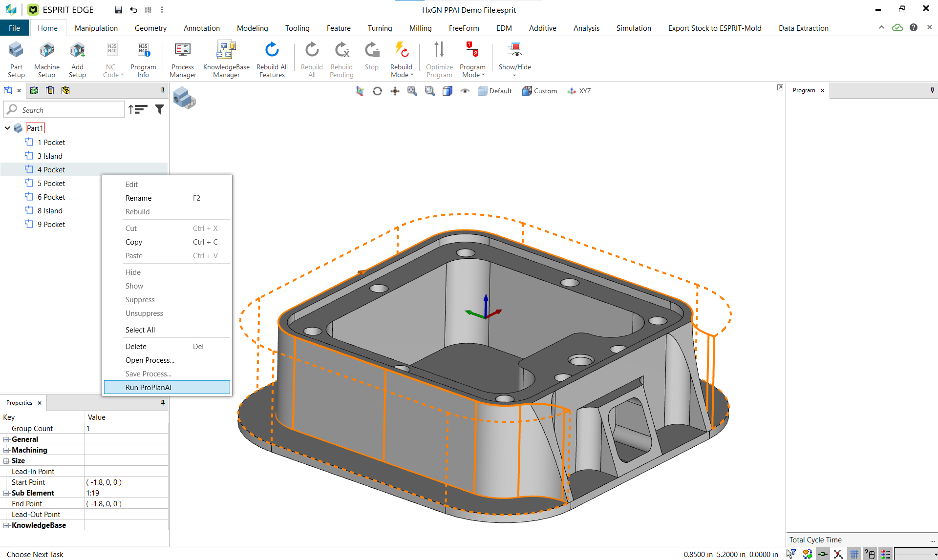The image size is (938, 560).
Task: Collapse the Part1 tree node
Action: pyautogui.click(x=7, y=128)
